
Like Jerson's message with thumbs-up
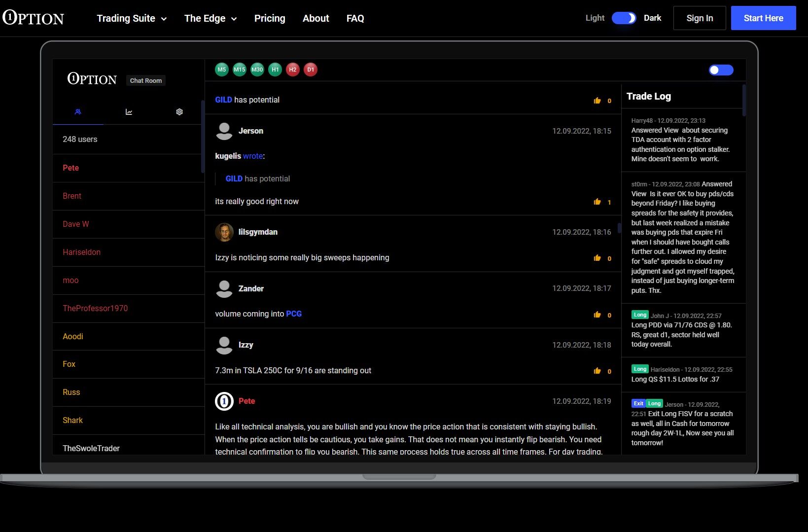(x=597, y=202)
